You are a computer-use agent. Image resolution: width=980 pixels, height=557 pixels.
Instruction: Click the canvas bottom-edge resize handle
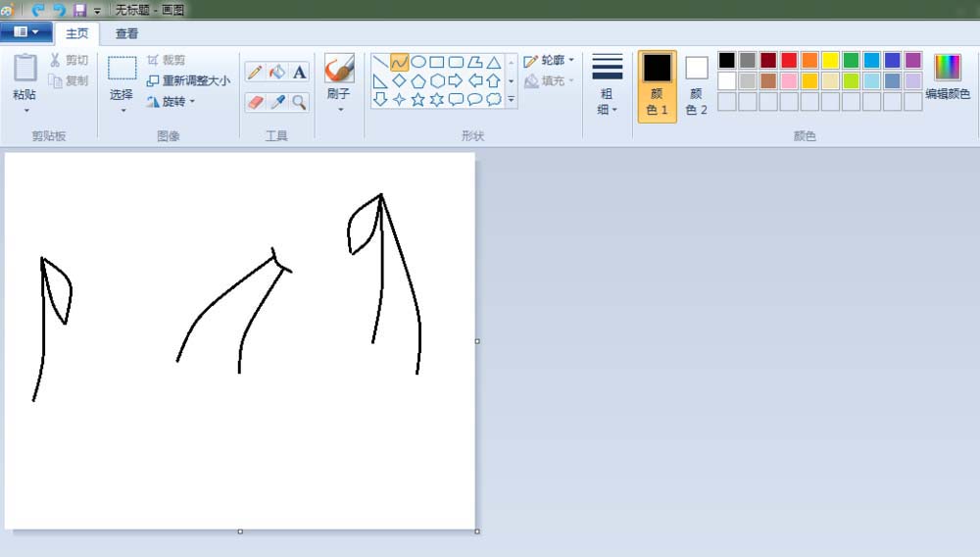[x=240, y=532]
